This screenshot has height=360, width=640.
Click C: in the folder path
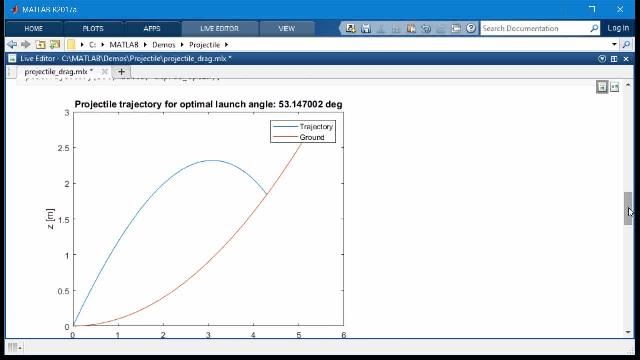(x=93, y=45)
